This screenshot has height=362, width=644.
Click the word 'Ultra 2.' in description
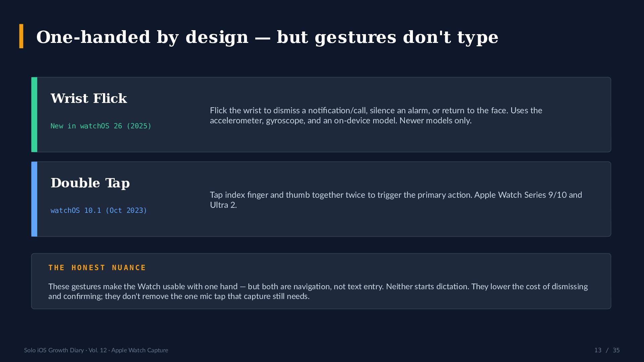pyautogui.click(x=223, y=205)
